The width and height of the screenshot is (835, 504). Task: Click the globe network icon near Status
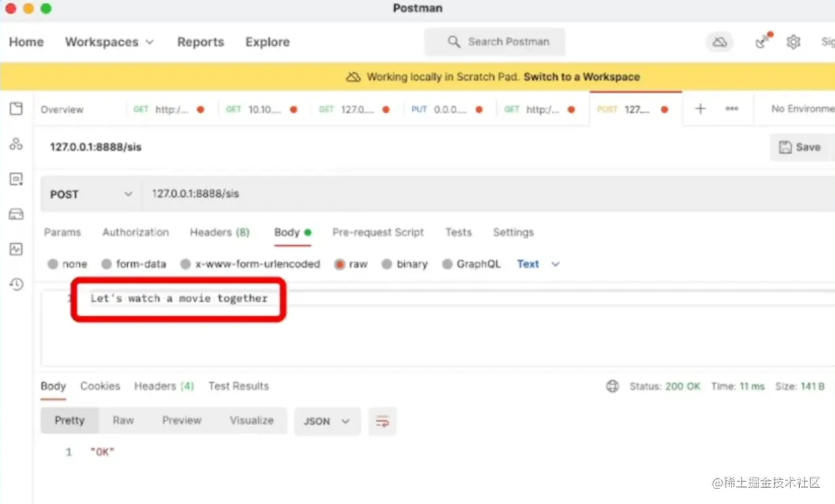612,386
